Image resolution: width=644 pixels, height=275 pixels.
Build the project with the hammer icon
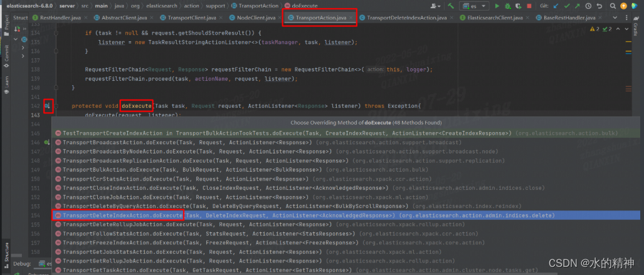pos(451,6)
